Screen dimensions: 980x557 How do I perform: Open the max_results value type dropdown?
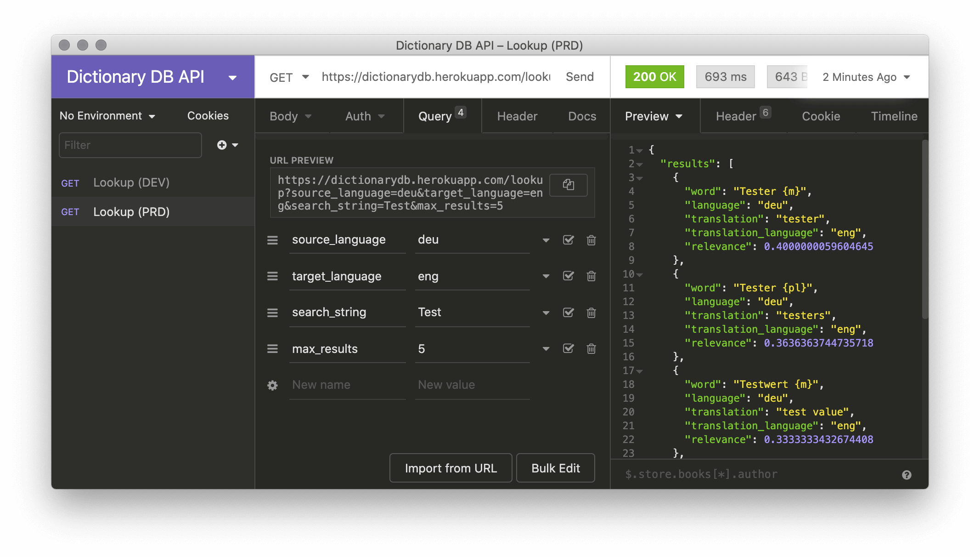point(546,348)
